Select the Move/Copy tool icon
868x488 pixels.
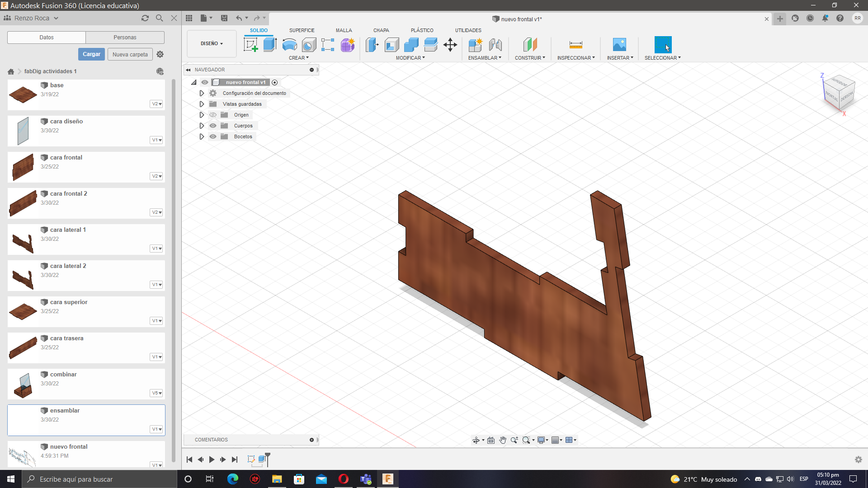tap(450, 45)
